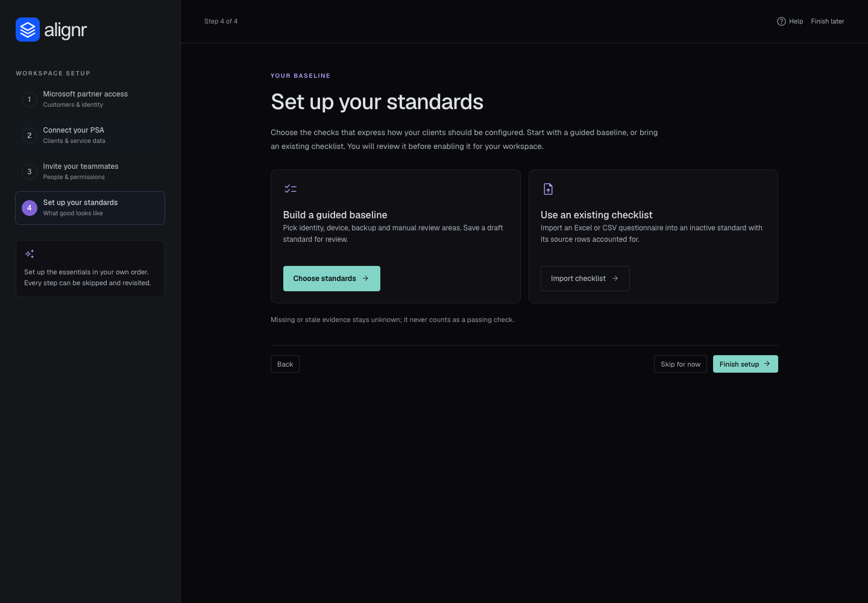Click the Back button
The image size is (868, 603).
[x=285, y=364]
